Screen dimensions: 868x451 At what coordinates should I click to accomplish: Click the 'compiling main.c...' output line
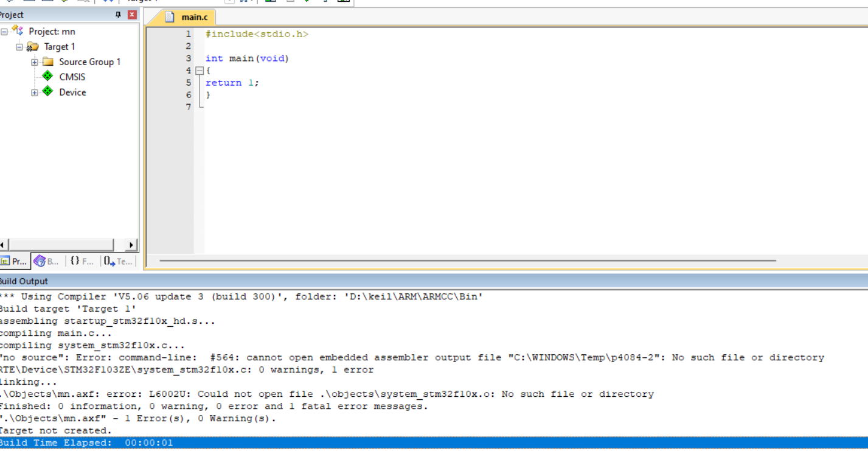(x=56, y=334)
